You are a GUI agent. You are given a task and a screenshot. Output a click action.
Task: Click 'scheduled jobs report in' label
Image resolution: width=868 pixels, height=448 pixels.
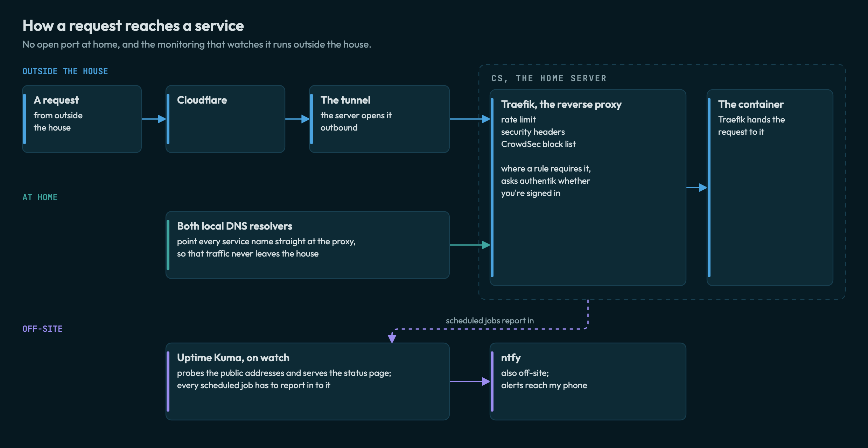(490, 321)
